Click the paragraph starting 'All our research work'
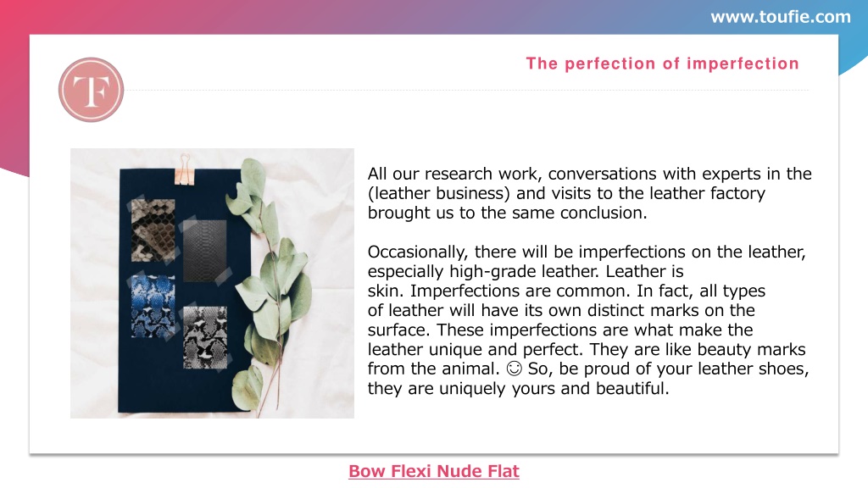Viewport: 868px width, 488px height. pyautogui.click(x=590, y=193)
